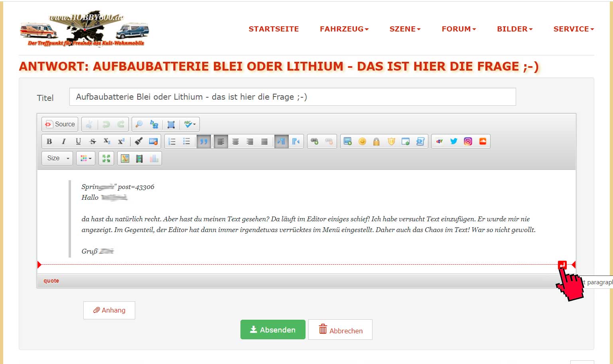The image size is (613, 364).
Task: Open the FORUM menu
Action: [459, 29]
